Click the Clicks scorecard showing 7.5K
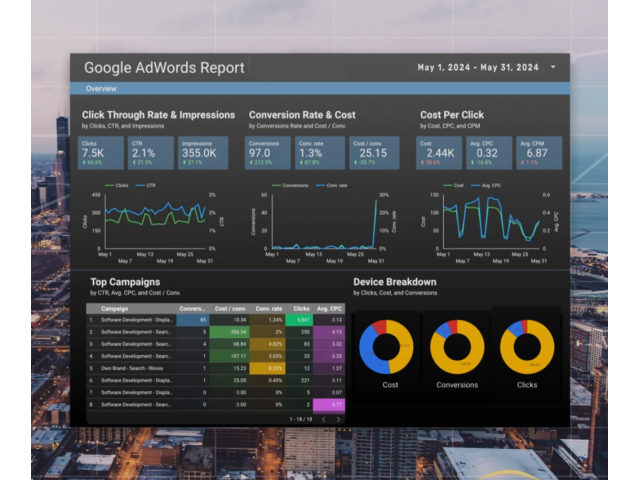 pos(100,153)
